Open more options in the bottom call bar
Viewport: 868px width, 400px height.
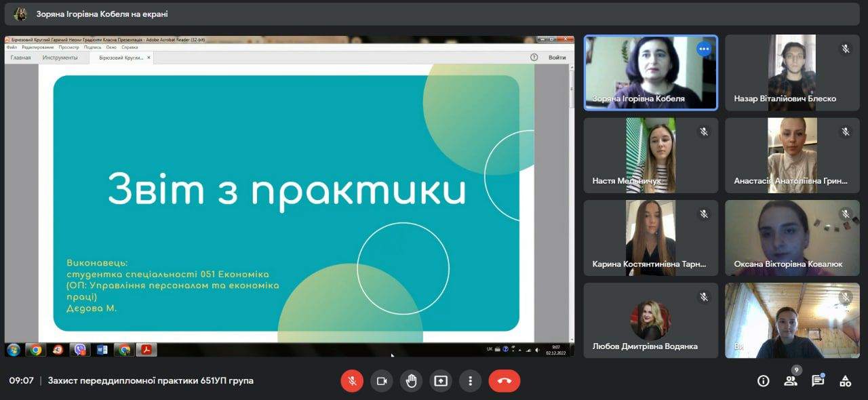470,381
